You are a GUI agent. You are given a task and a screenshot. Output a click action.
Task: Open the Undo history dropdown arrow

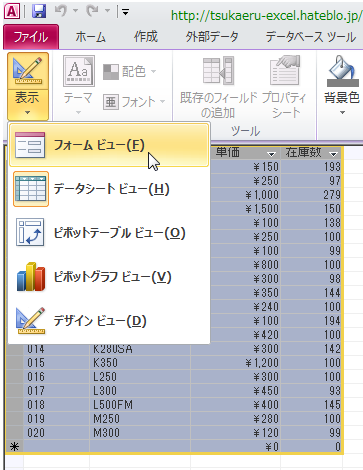[75, 11]
